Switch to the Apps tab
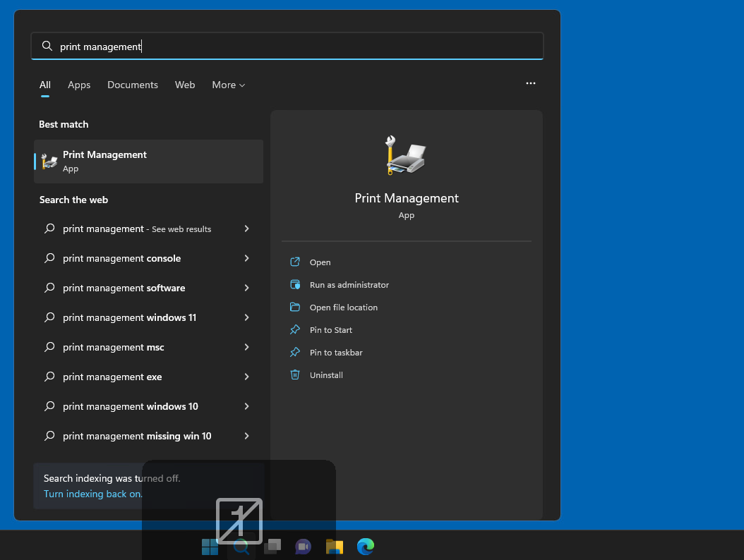Image resolution: width=744 pixels, height=560 pixels. [x=79, y=85]
